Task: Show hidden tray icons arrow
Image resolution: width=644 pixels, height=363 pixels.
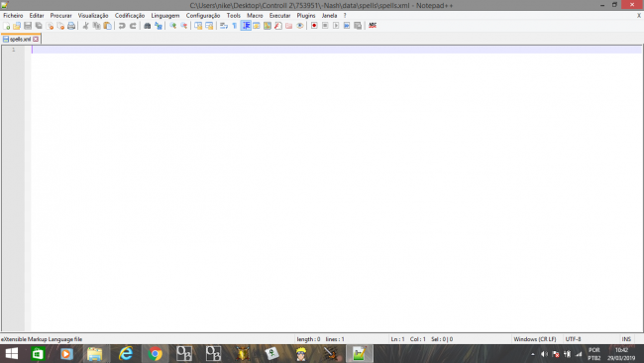Action: 533,354
